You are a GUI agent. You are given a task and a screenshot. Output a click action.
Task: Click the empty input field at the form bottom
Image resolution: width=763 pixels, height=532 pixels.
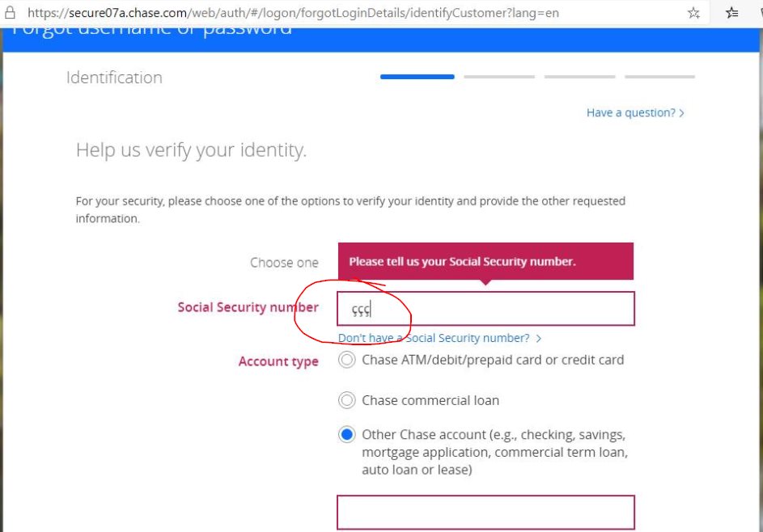click(x=485, y=512)
